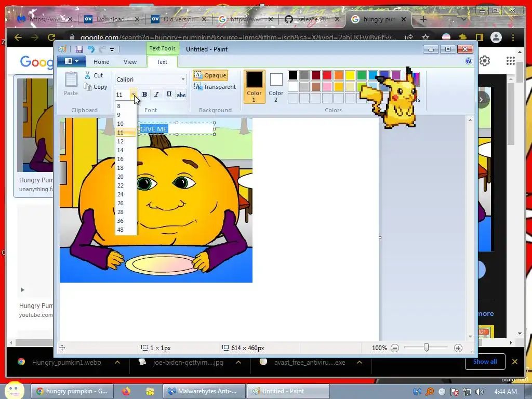Screen dimensions: 532x399
Task: Choose font size 16 from list
Action: click(x=126, y=159)
